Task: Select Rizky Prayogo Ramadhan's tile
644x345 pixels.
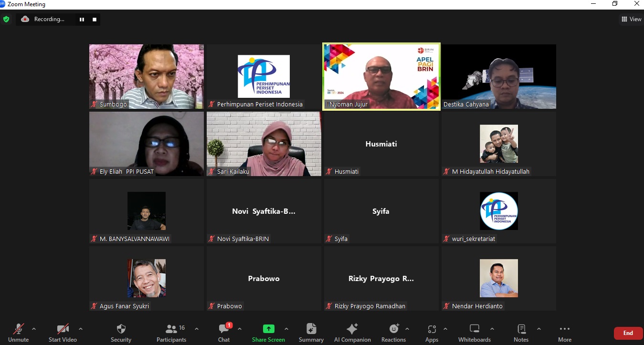Action: click(x=381, y=278)
